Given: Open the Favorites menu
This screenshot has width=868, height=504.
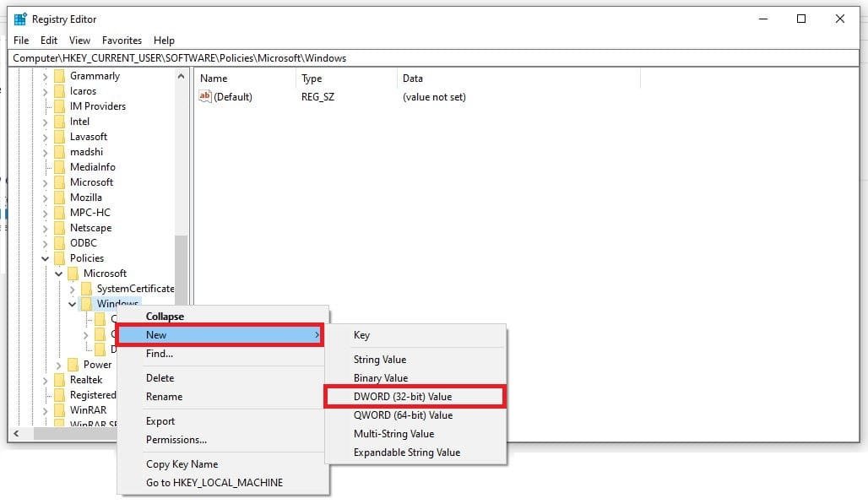Looking at the screenshot, I should 122,40.
